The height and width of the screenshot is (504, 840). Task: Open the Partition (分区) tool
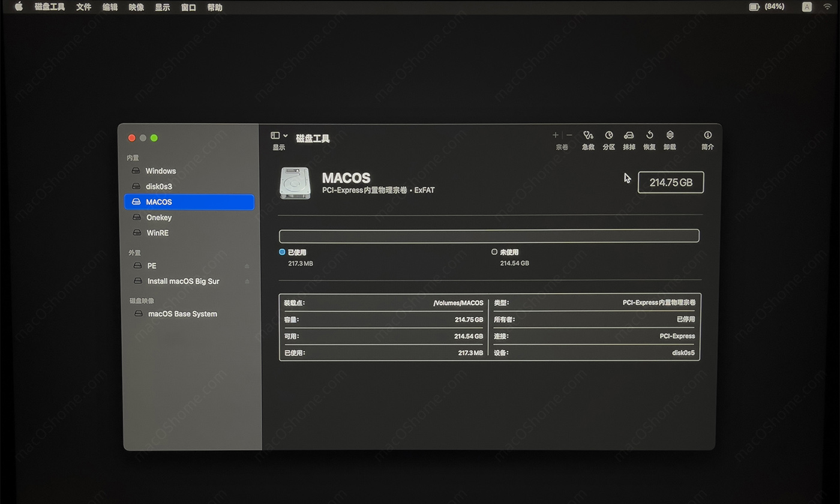tap(608, 136)
